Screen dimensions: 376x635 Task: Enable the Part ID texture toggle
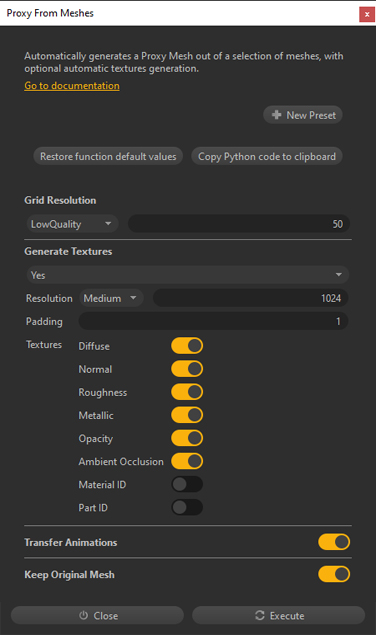click(187, 507)
